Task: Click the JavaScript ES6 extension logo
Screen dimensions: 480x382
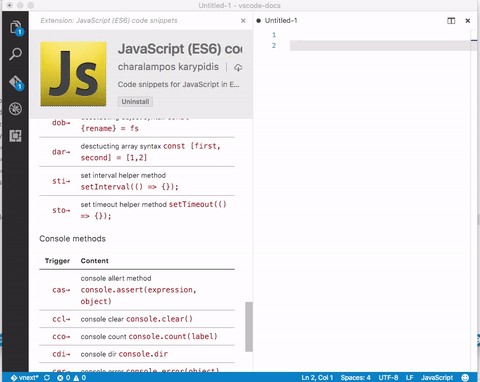Action: point(73,74)
